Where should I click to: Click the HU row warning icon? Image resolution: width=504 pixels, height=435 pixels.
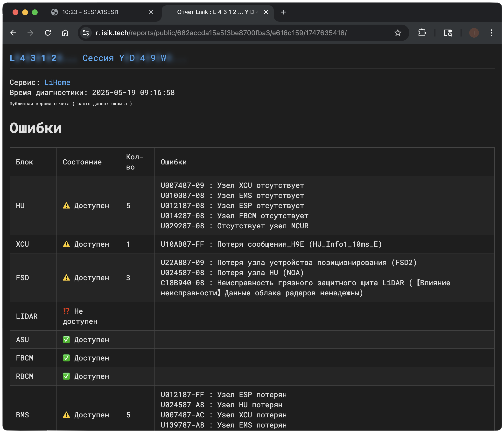(x=66, y=206)
